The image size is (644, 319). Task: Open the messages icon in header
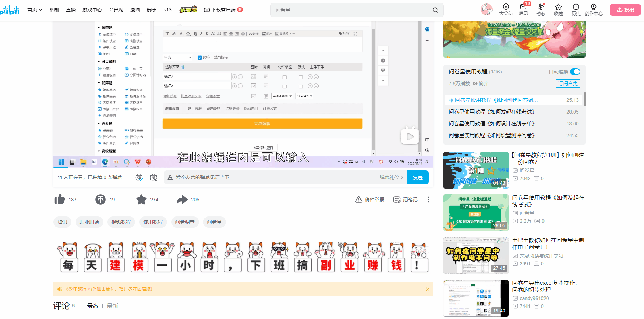coord(523,7)
